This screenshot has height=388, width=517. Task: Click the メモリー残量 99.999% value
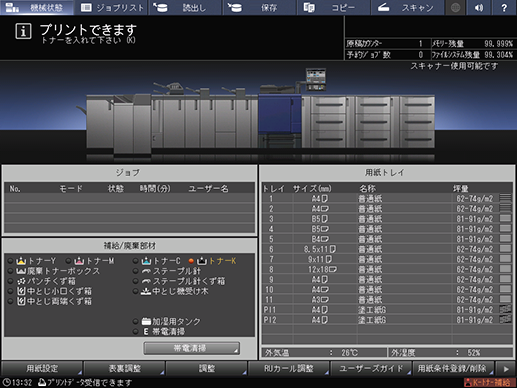498,44
